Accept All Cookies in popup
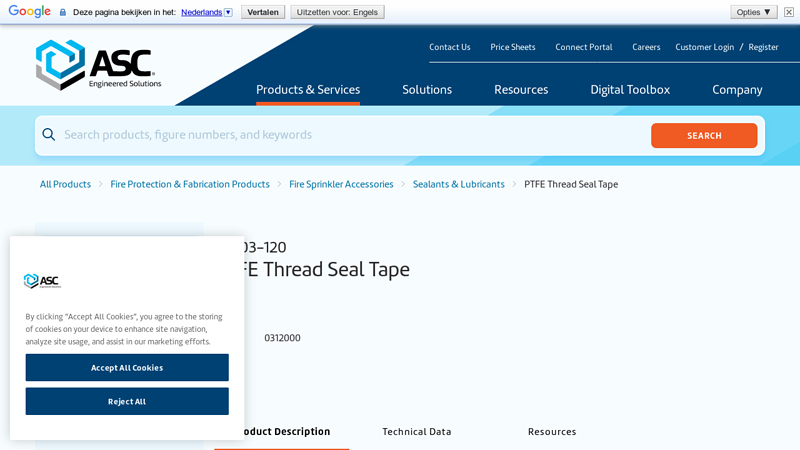Screen dimensions: 800x450 click(127, 367)
